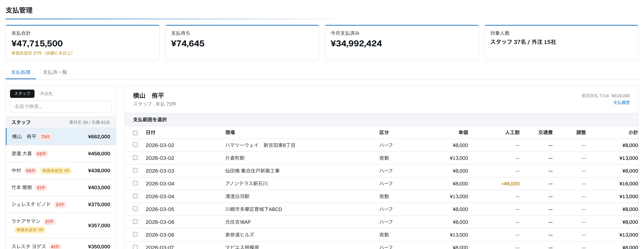Screen dimensions: 644x249
Task: Focus the 名前で検索 search field
Action: point(61,107)
